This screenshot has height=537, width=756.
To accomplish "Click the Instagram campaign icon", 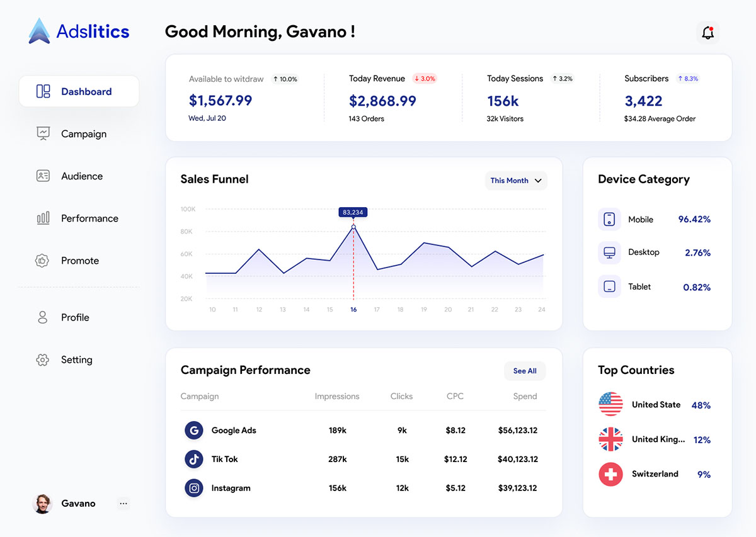I will (194, 488).
